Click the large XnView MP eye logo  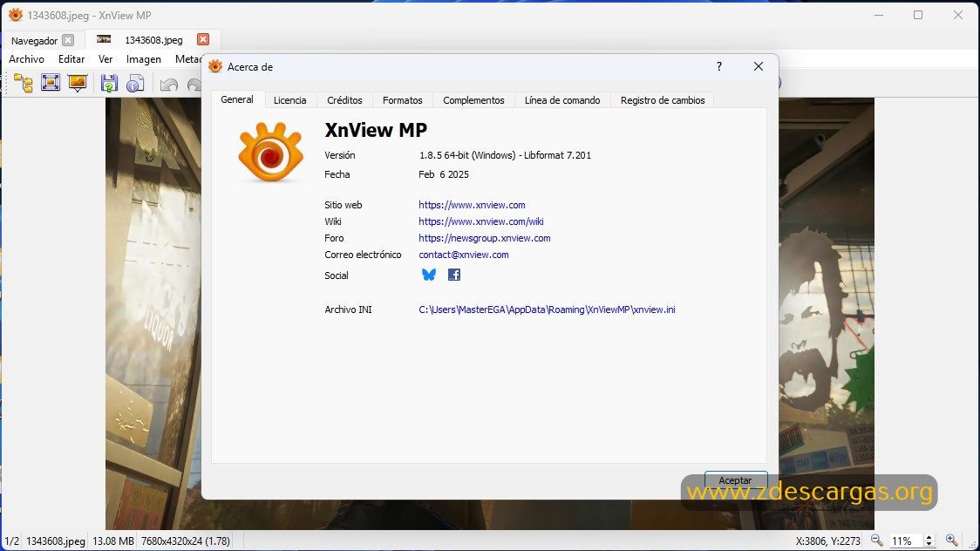tap(270, 152)
